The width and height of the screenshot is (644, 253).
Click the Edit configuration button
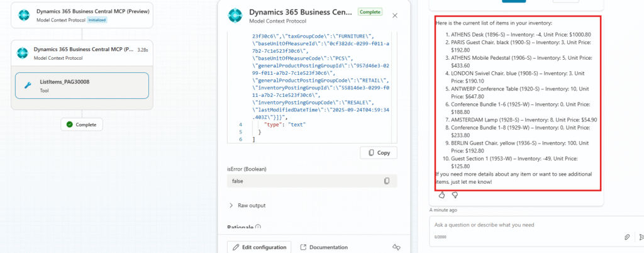click(259, 247)
